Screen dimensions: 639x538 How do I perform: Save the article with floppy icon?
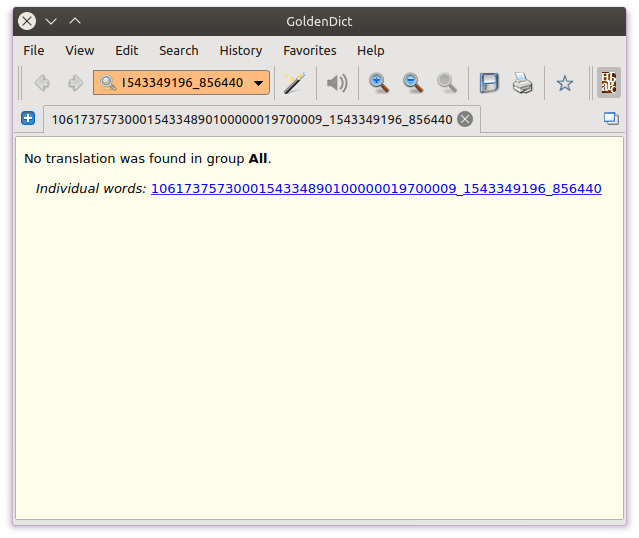point(489,83)
